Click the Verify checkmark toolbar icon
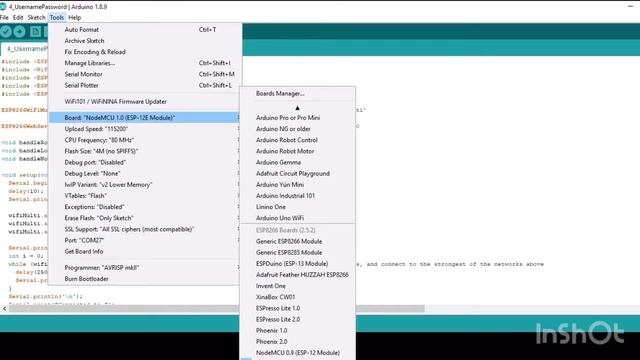 point(6,31)
